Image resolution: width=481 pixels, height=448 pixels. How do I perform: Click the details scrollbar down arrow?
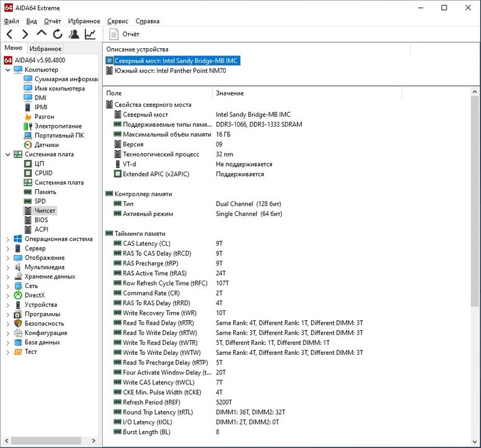point(474,442)
